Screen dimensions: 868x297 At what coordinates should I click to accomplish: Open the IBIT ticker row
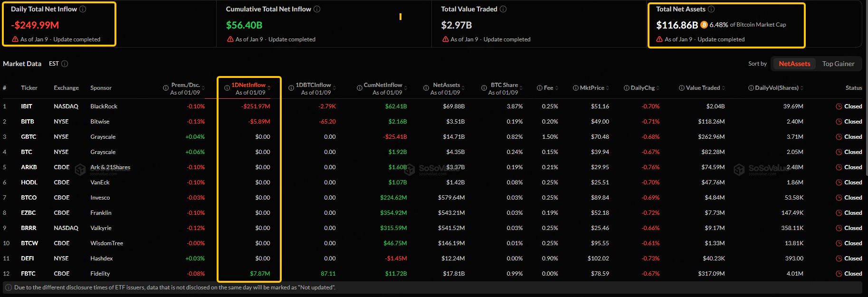point(27,106)
